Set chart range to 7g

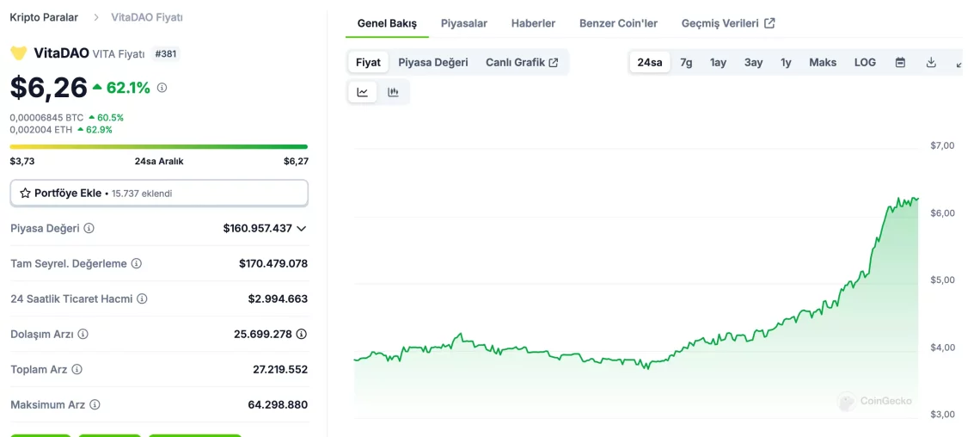[686, 62]
